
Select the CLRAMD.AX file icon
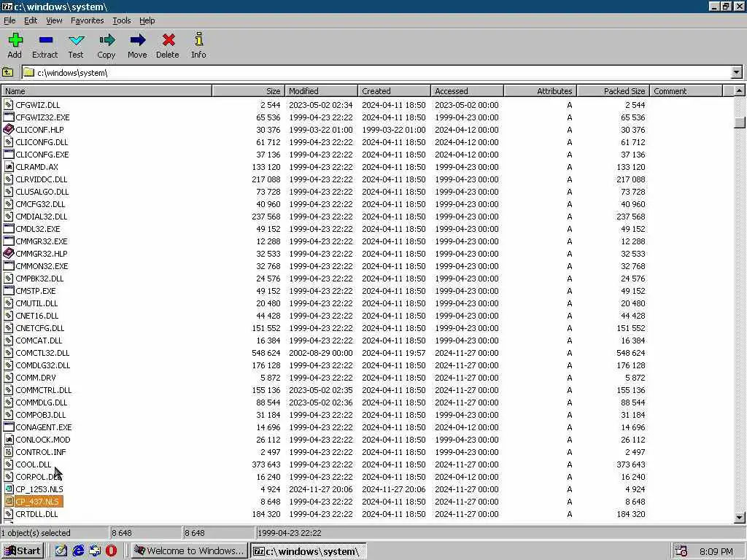(8, 167)
